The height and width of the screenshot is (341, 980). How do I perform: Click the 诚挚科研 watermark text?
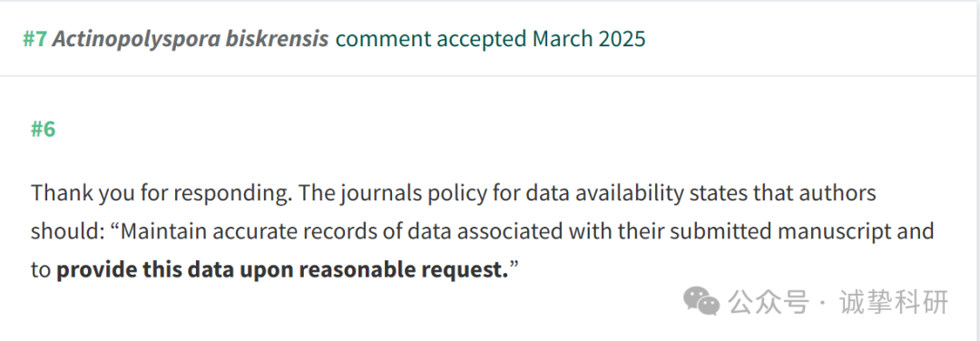pos(895,302)
